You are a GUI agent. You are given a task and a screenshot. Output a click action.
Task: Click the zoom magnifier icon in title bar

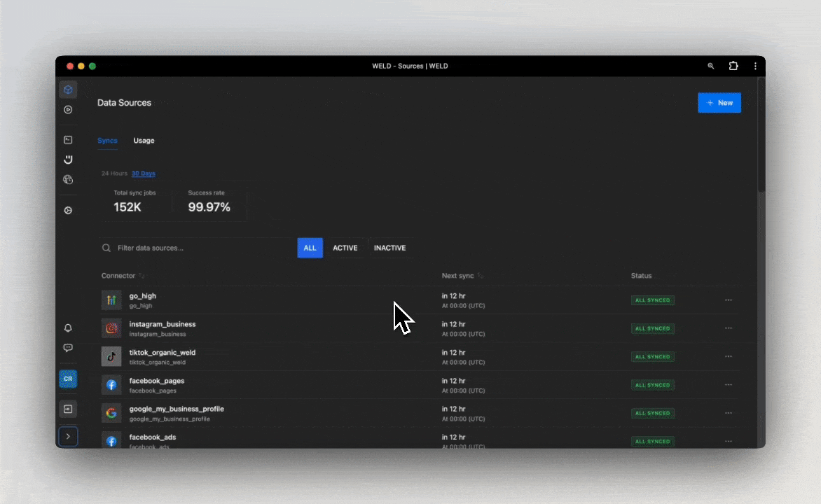tap(711, 66)
